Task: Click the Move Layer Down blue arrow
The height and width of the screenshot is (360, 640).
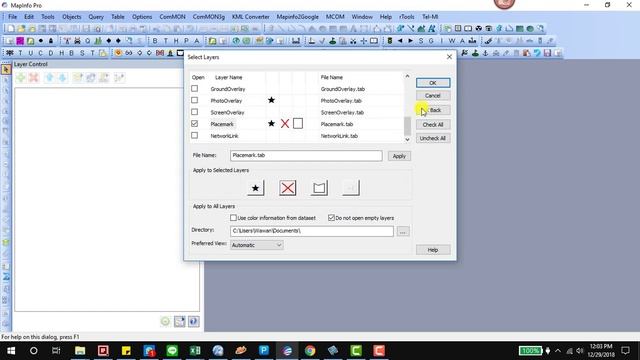Action: [62, 78]
